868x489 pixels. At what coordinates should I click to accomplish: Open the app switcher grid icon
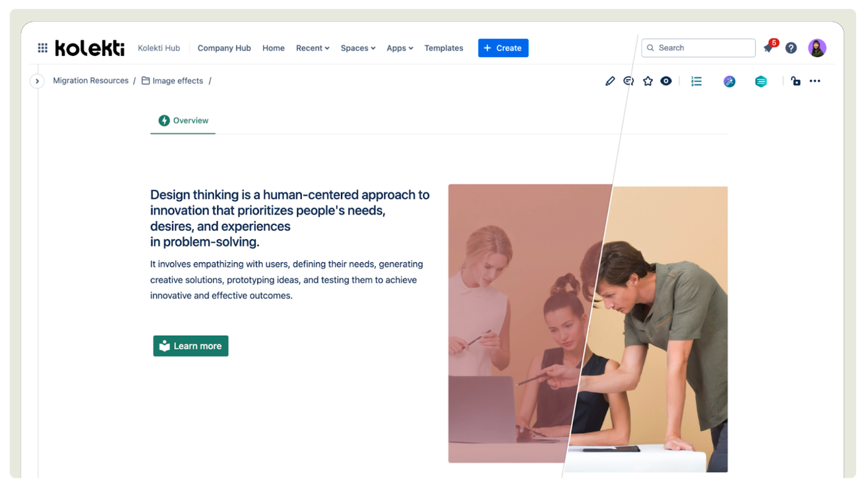pyautogui.click(x=42, y=48)
